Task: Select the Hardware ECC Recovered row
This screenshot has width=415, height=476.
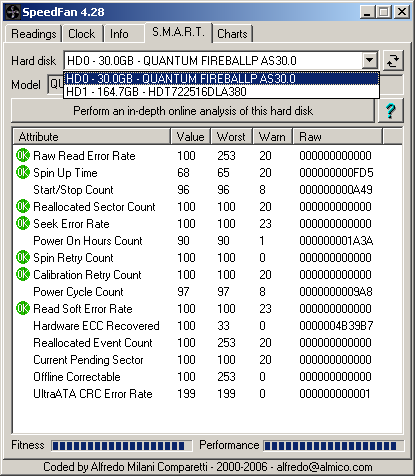Action: pyautogui.click(x=207, y=326)
